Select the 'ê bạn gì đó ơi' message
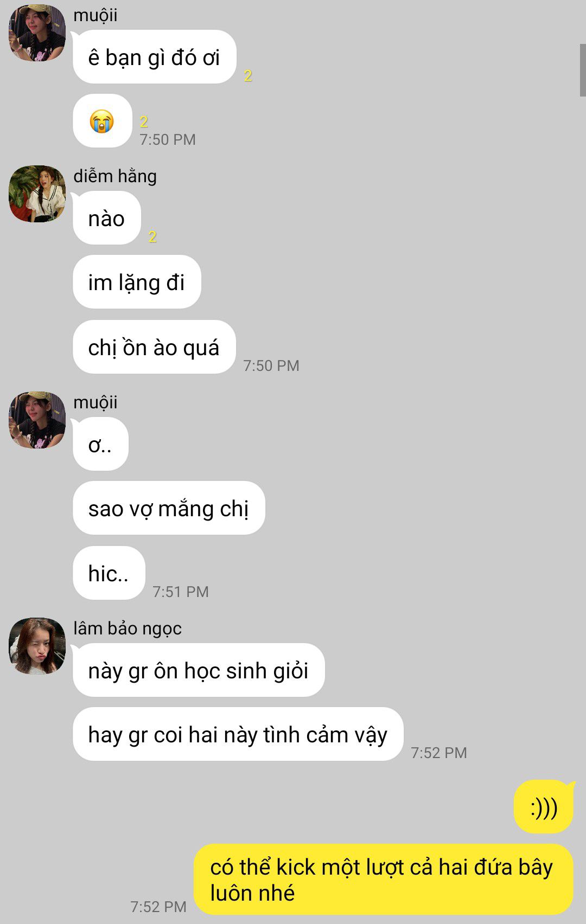Image resolution: width=586 pixels, height=924 pixels. [x=155, y=57]
